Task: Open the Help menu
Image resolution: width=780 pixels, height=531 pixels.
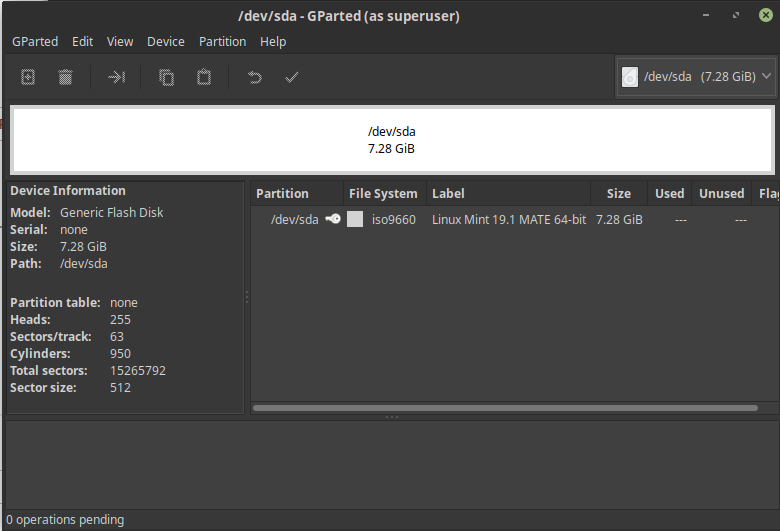Action: tap(273, 41)
